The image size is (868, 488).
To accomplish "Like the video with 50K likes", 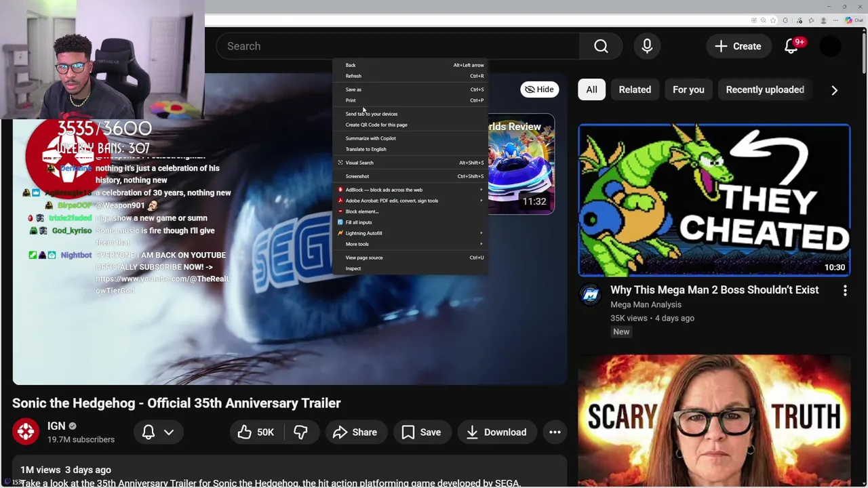I will click(x=256, y=432).
